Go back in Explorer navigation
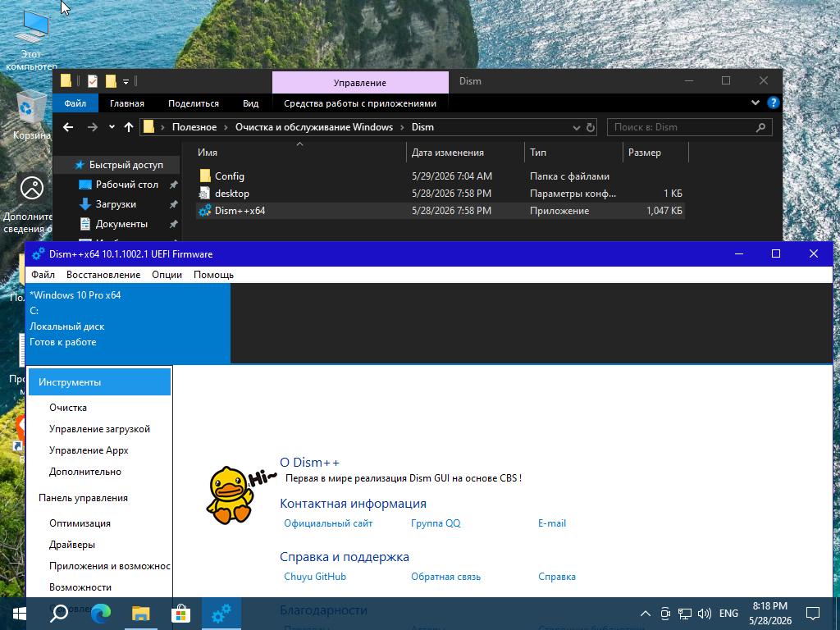 click(x=68, y=127)
